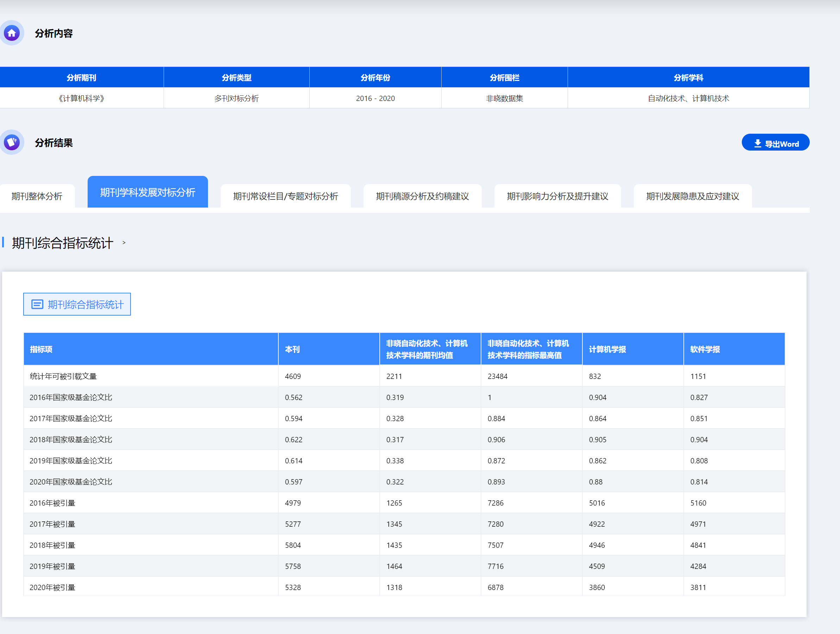Click the value 5160 under 软件学报

pyautogui.click(x=698, y=503)
